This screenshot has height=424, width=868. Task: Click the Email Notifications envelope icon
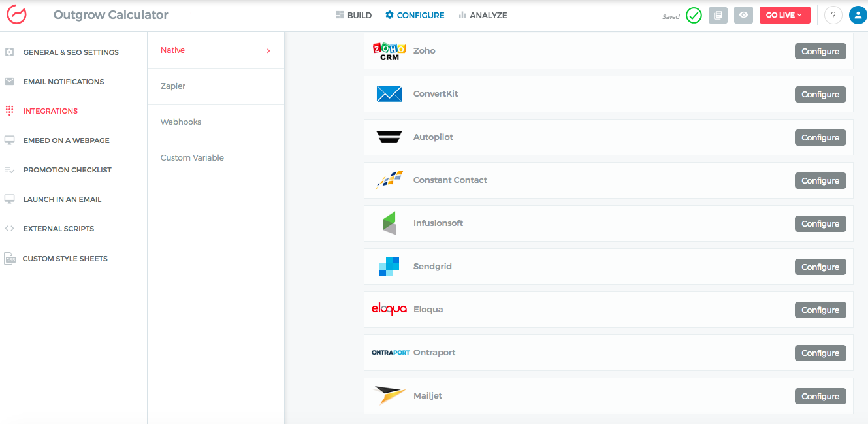pos(9,82)
